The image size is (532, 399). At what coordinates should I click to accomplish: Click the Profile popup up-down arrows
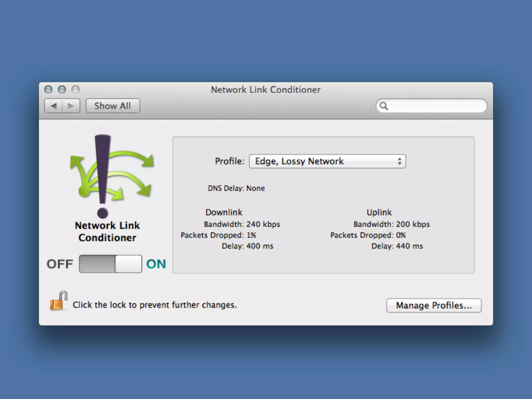[399, 161]
